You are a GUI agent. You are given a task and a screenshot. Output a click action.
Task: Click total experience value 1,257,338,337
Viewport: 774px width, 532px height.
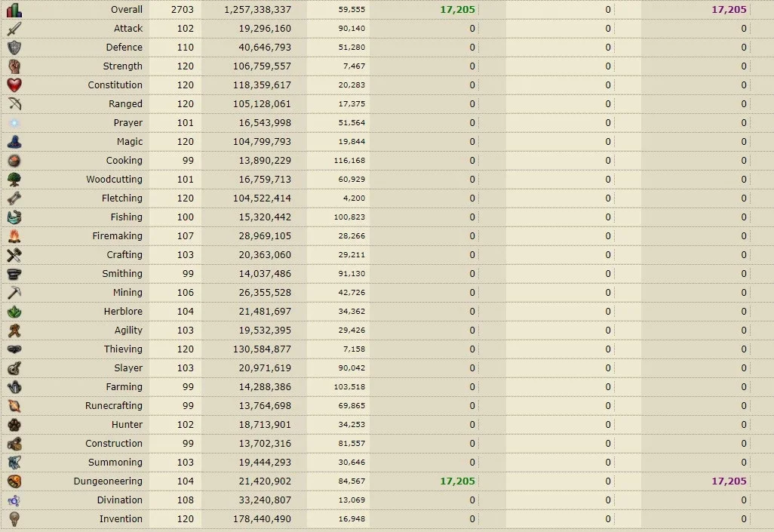click(x=257, y=9)
